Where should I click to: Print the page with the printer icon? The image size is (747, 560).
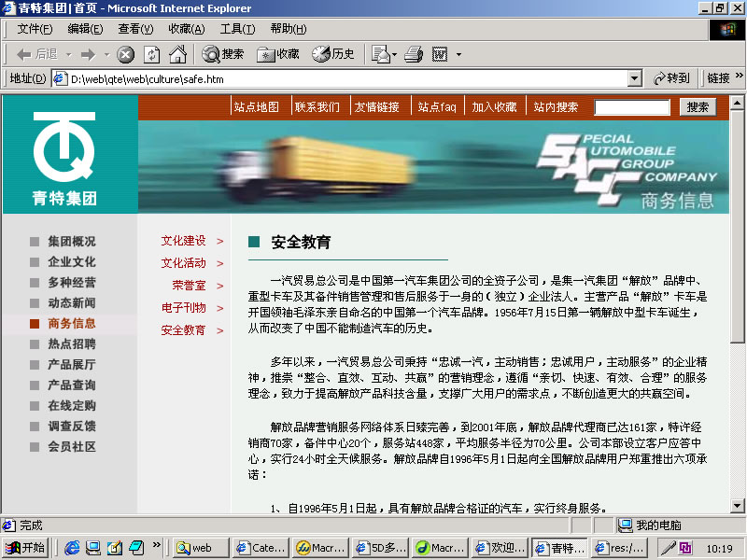414,54
